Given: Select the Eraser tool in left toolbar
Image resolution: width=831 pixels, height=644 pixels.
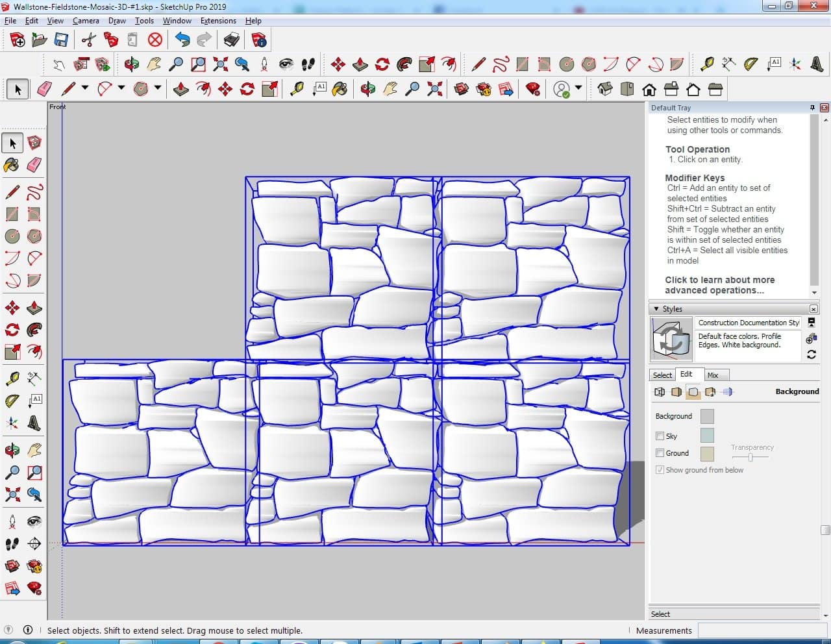Looking at the screenshot, I should click(x=34, y=165).
